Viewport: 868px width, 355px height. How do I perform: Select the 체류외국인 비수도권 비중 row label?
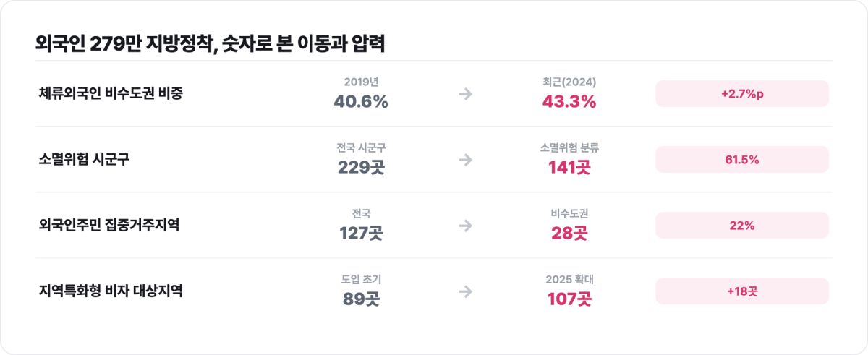[111, 94]
